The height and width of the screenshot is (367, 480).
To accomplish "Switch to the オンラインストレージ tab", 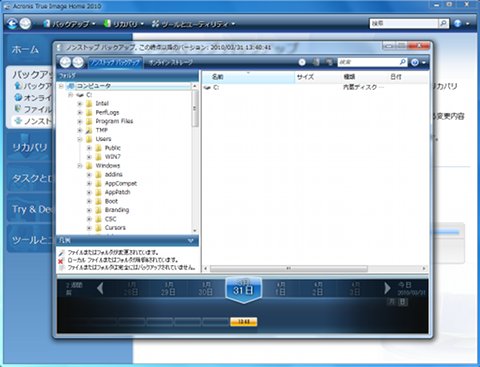I will tap(171, 62).
